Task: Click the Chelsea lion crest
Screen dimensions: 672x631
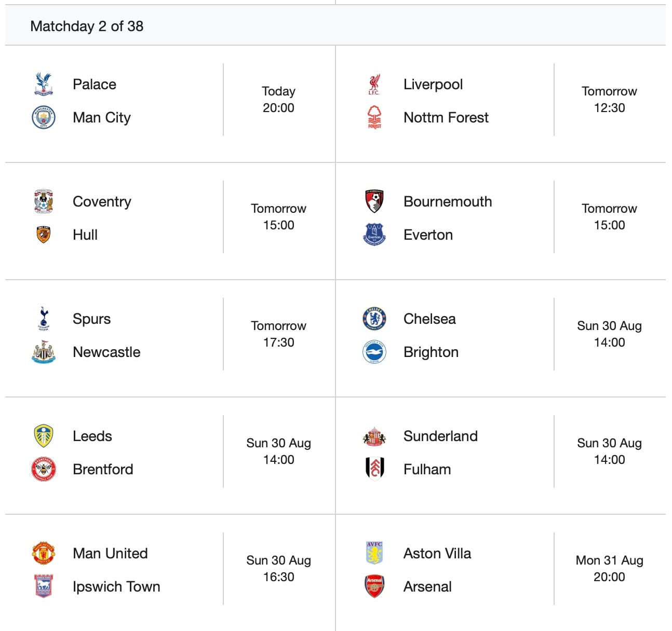Action: point(374,319)
